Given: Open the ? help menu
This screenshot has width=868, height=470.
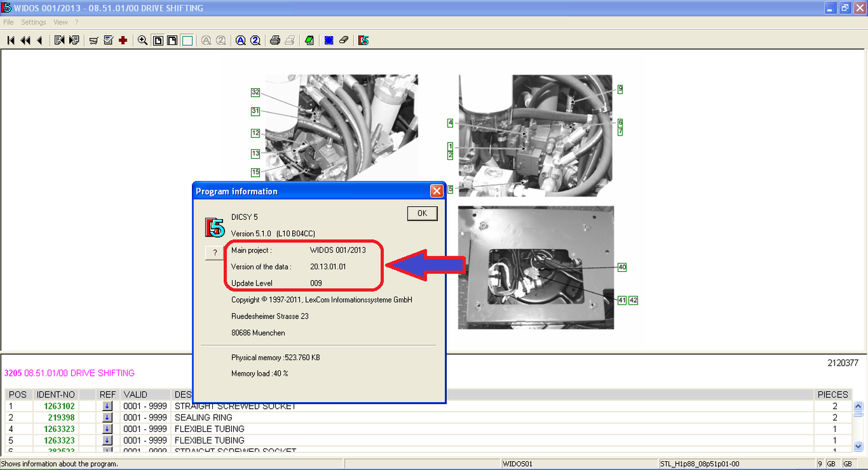Looking at the screenshot, I should pos(77,22).
